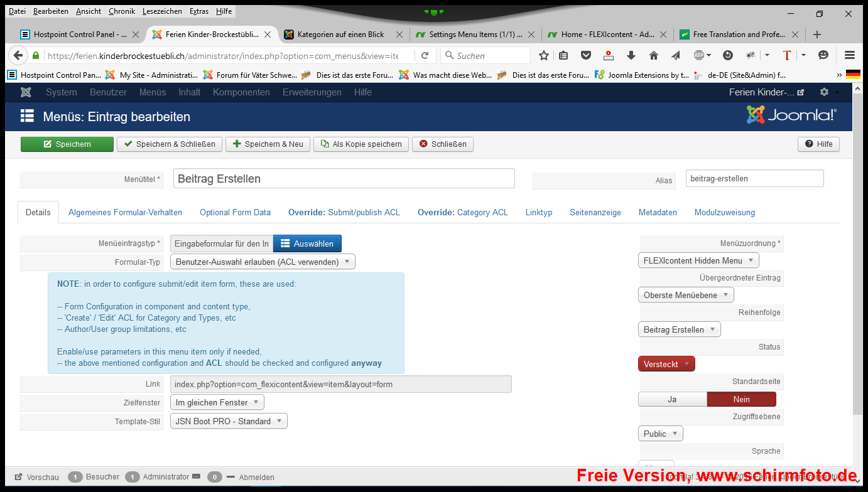
Task: Open the Benutzer menu
Action: (x=108, y=92)
